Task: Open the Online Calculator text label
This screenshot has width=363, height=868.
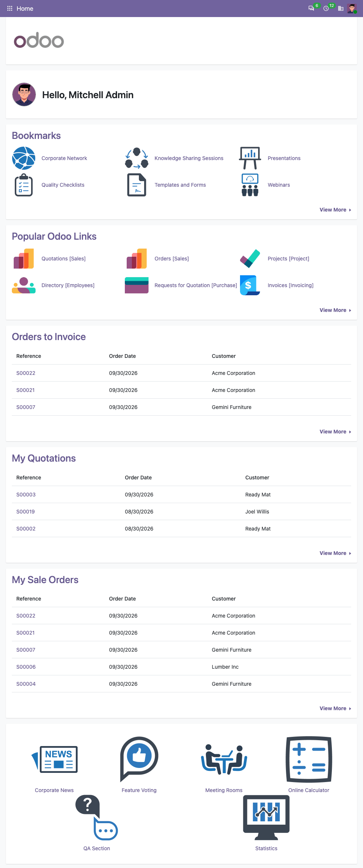Action: pos(309,790)
